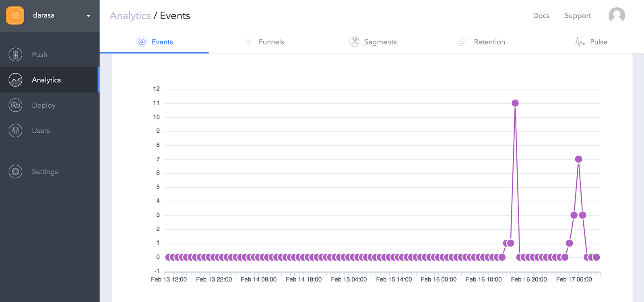The image size is (644, 302).
Task: Open the user profile avatar
Action: point(617,16)
